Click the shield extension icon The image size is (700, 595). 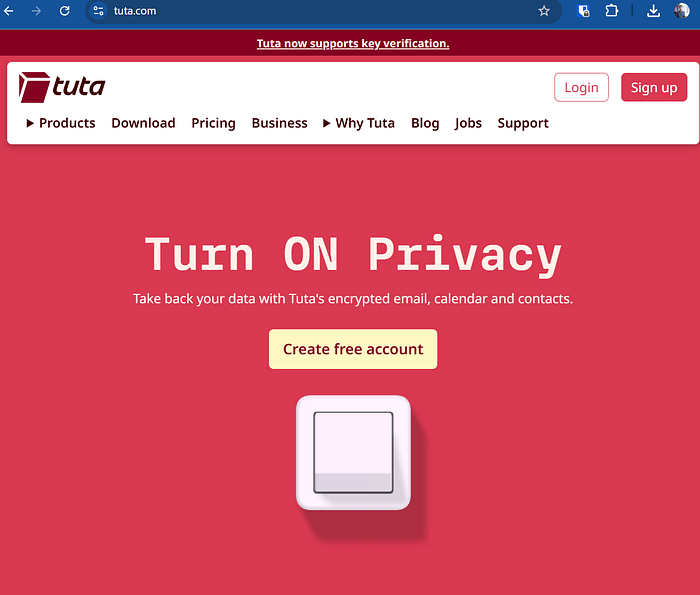point(583,11)
